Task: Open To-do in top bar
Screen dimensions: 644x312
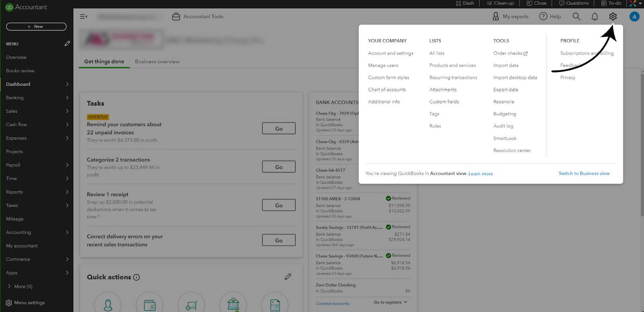Action: point(611,3)
